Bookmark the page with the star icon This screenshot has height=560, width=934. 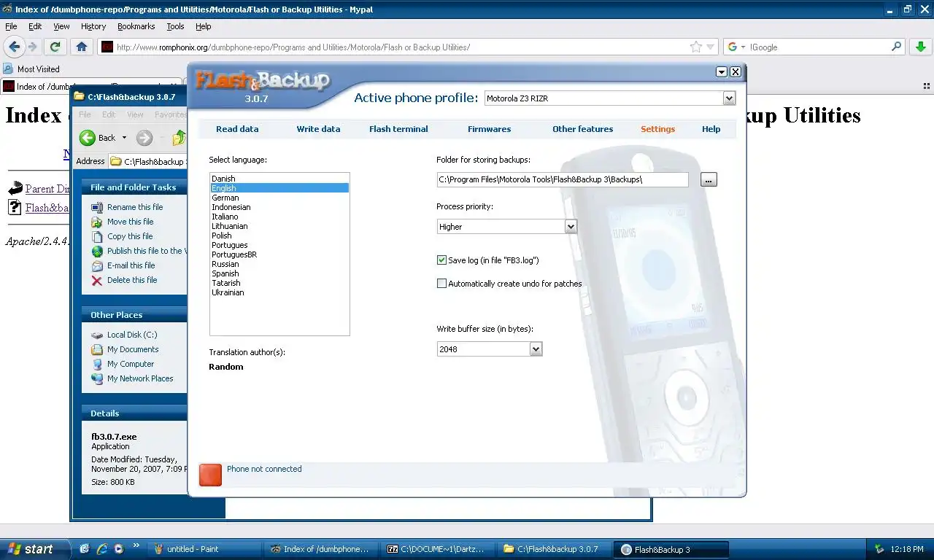tap(696, 47)
